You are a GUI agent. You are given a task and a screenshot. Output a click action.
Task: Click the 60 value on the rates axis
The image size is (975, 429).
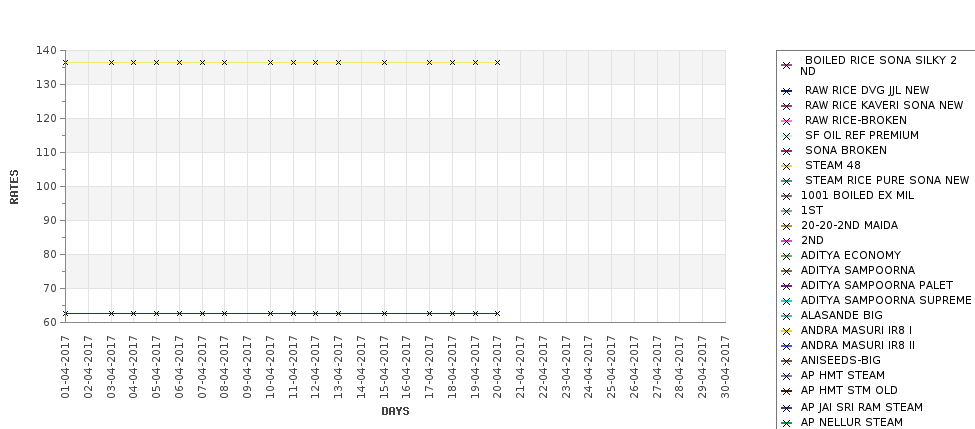pos(52,322)
